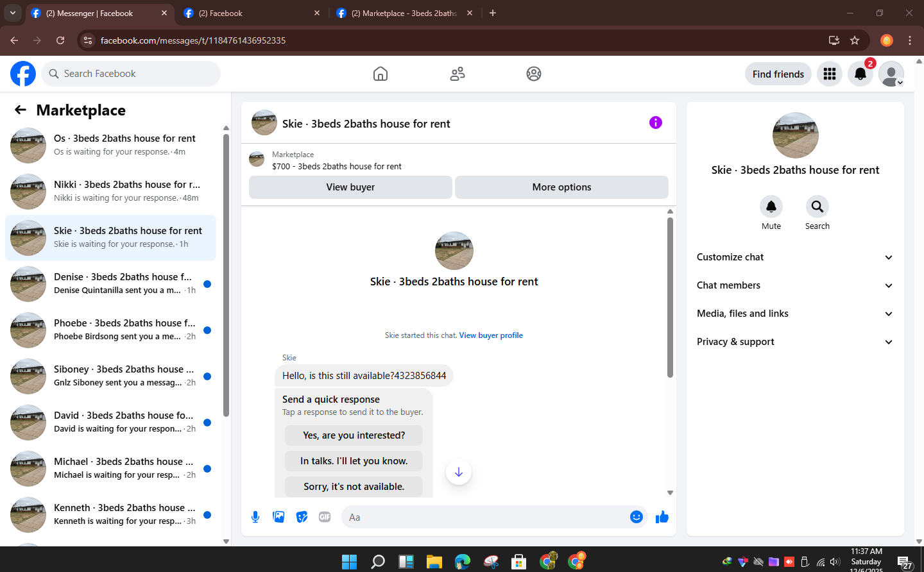Open Siboney conversation in the list
The width and height of the screenshot is (924, 572).
[110, 376]
